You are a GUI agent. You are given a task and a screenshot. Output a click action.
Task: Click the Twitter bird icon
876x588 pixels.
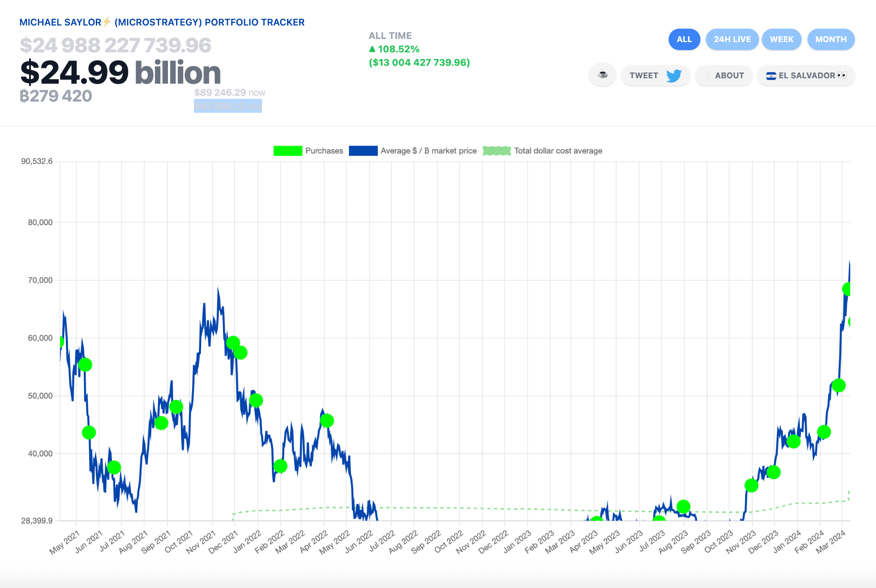point(674,76)
